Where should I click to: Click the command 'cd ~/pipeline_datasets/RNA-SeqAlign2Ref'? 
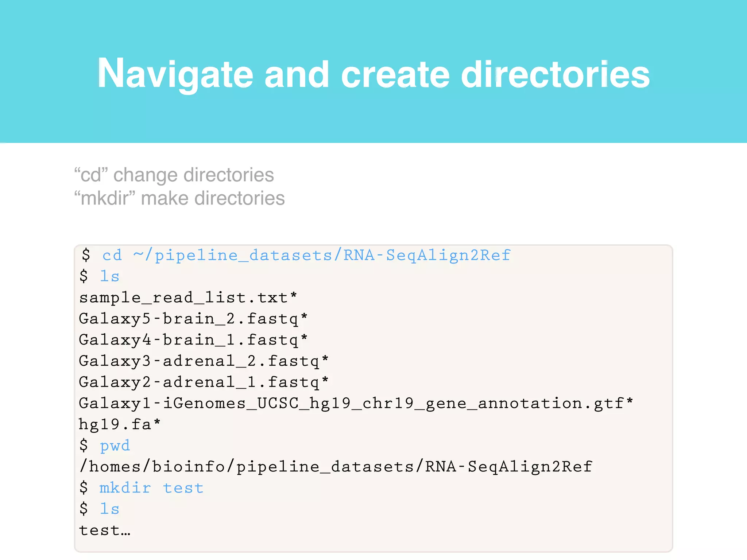(306, 255)
